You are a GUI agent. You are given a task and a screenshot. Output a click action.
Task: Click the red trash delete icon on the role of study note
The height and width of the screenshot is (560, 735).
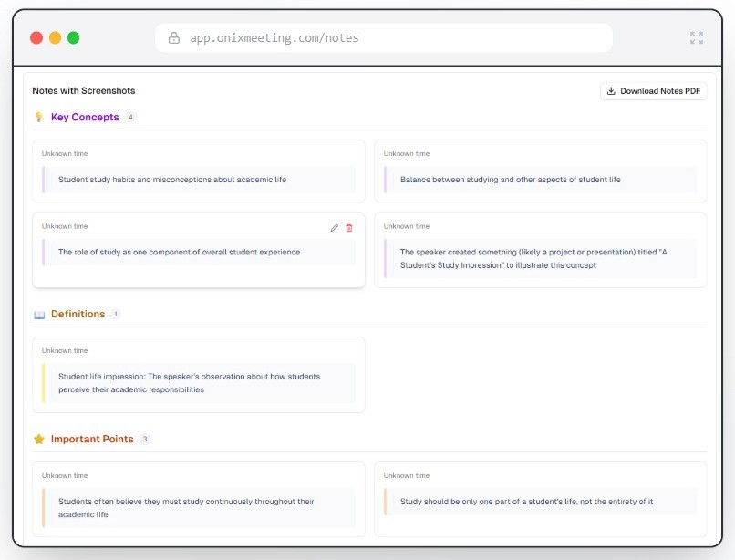coord(349,228)
